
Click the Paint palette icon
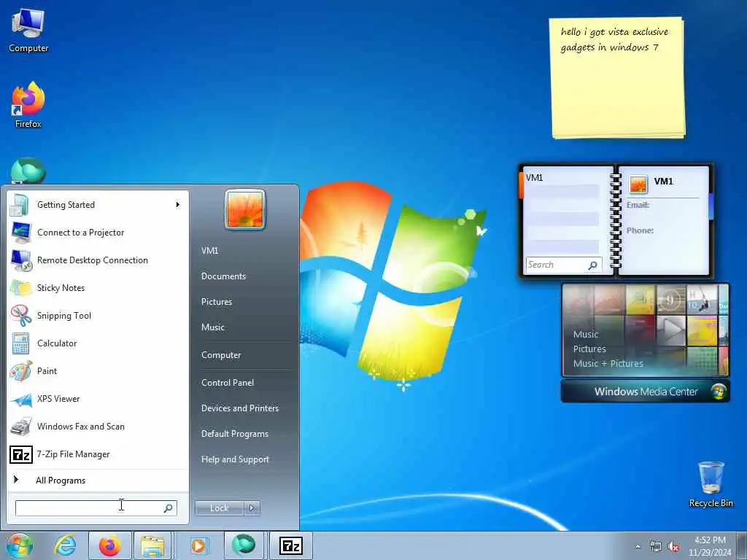click(x=21, y=370)
